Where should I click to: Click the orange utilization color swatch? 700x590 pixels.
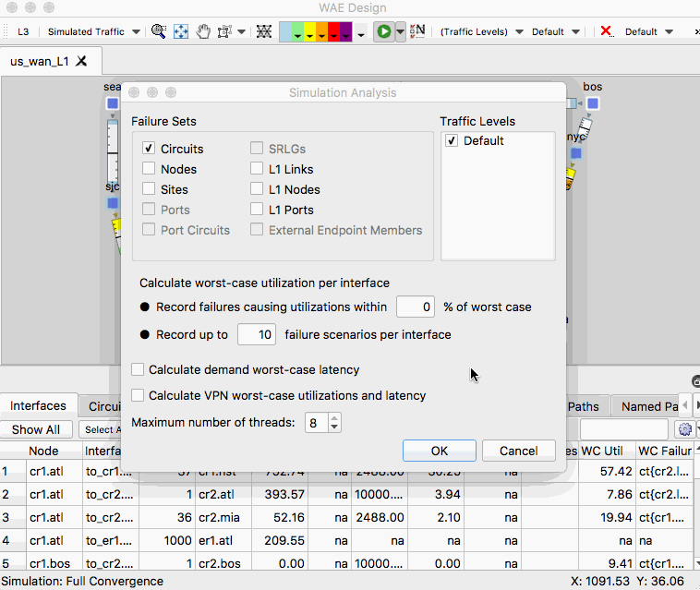pyautogui.click(x=321, y=31)
